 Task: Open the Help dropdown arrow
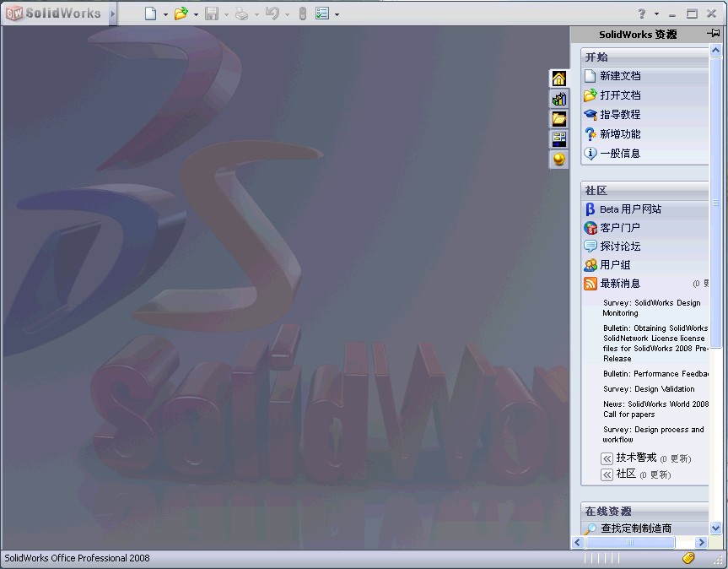[x=656, y=14]
